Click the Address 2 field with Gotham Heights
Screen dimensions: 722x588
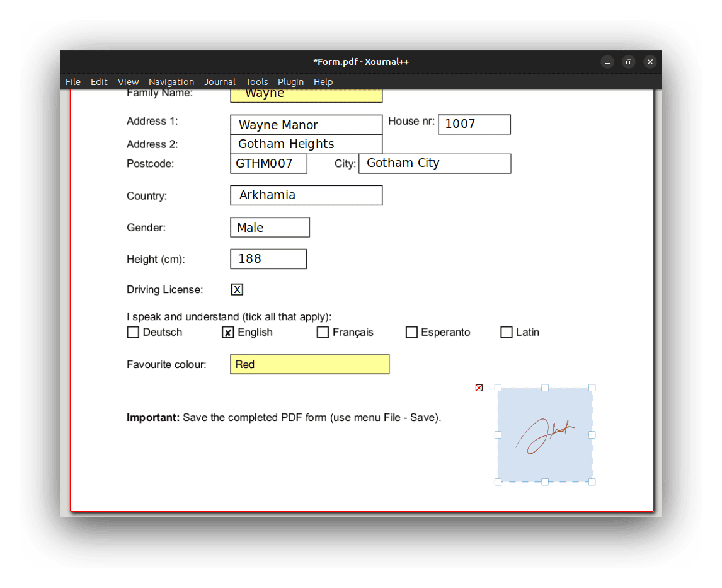(x=306, y=144)
